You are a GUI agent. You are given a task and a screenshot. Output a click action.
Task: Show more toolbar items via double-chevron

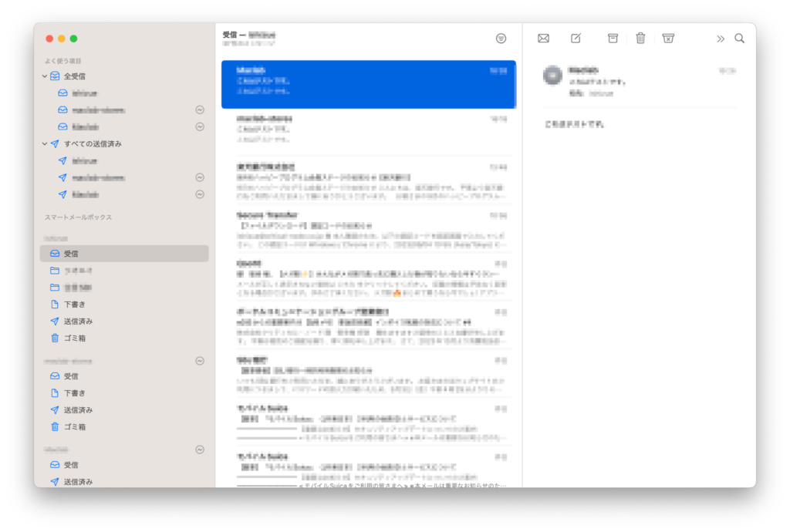[721, 39]
